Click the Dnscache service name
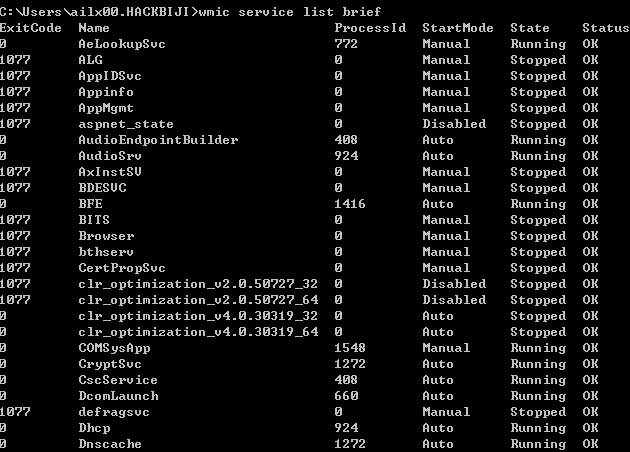Screen dimensions: 630x452 click(x=110, y=444)
